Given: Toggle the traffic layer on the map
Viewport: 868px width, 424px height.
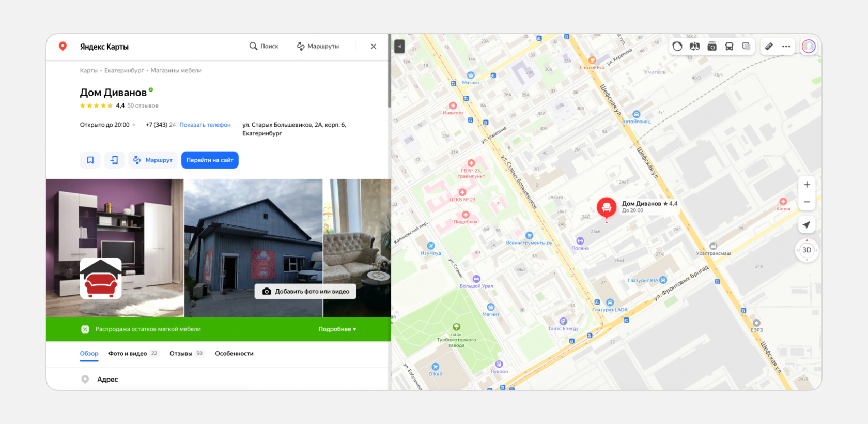Looking at the screenshot, I should [x=677, y=47].
